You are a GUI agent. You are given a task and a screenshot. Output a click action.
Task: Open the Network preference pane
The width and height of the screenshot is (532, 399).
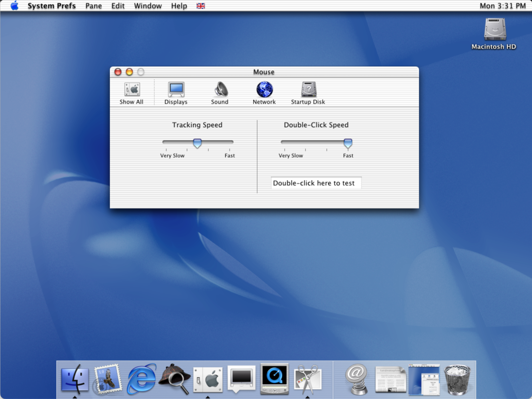264,94
